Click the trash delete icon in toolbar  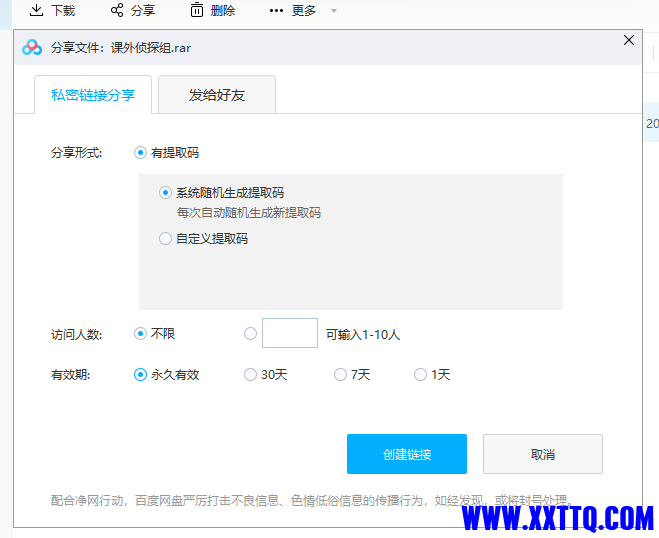(x=197, y=10)
